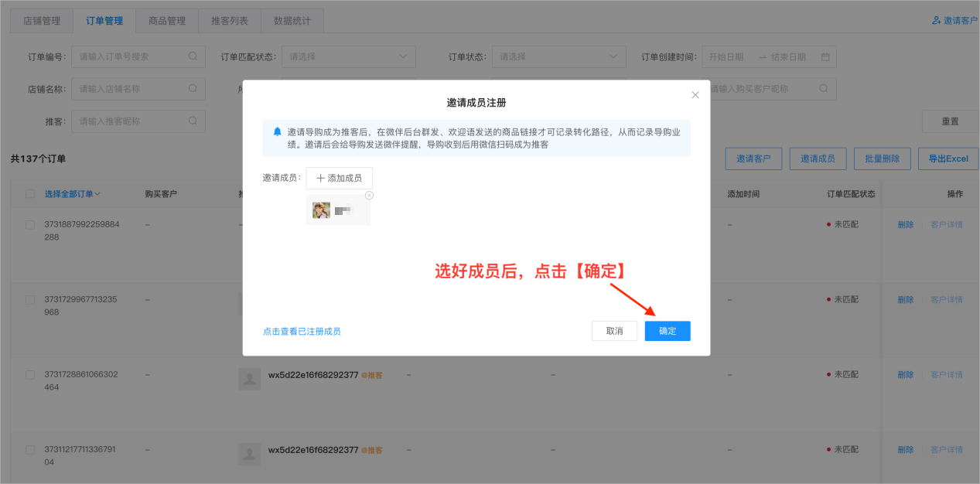The width and height of the screenshot is (980, 484).
Task: Click the 确定 button in the dialog
Action: 667,330
